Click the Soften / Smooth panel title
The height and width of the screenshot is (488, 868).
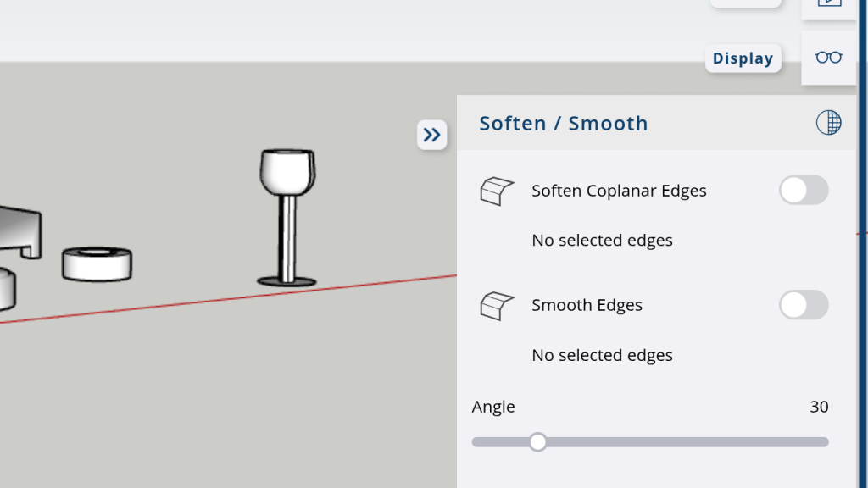(x=563, y=124)
